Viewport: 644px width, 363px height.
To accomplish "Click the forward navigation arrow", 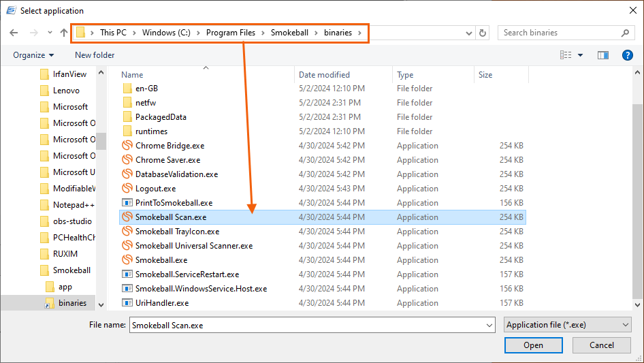I will coord(33,33).
